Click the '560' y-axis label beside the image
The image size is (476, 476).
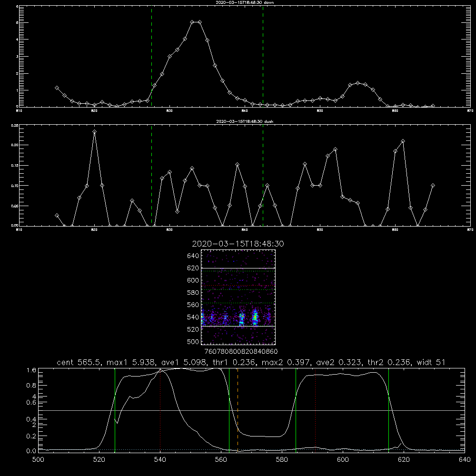(193, 305)
